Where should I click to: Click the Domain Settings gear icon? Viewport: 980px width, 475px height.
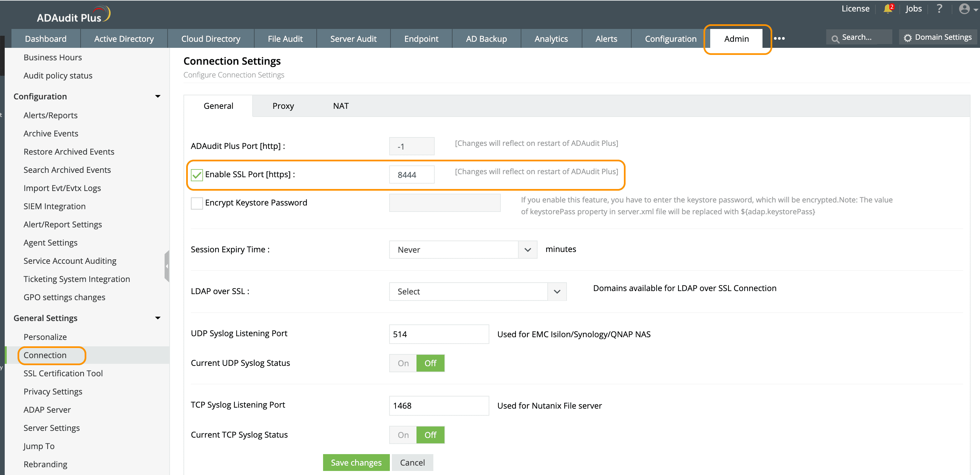(x=908, y=38)
